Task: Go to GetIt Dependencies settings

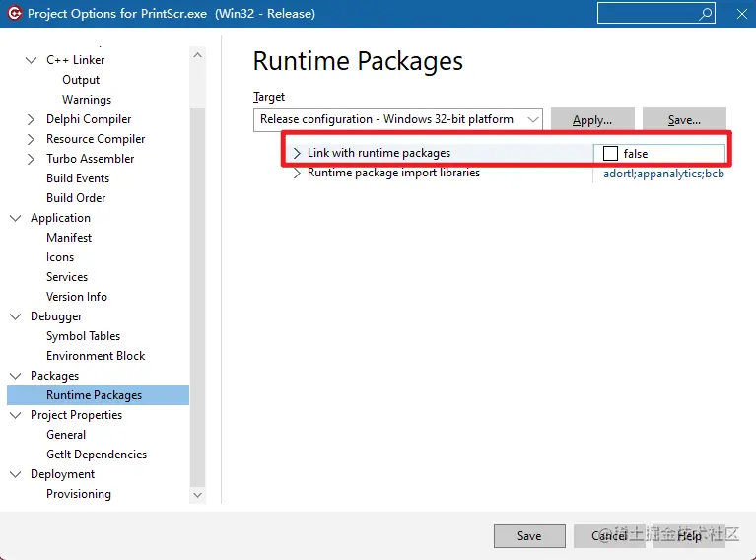Action: 97,455
